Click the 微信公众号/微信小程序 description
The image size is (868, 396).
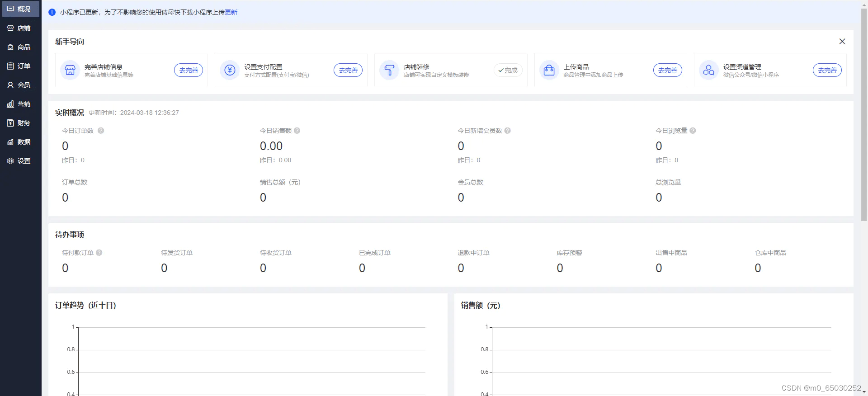(x=751, y=75)
